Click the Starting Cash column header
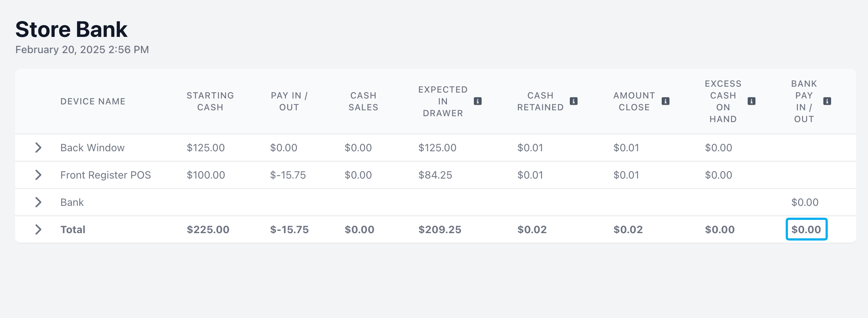The height and width of the screenshot is (318, 868). [x=210, y=101]
